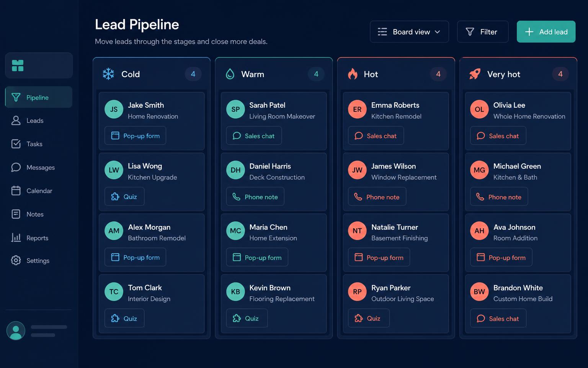Click the Warm droplet icon

(x=230, y=74)
